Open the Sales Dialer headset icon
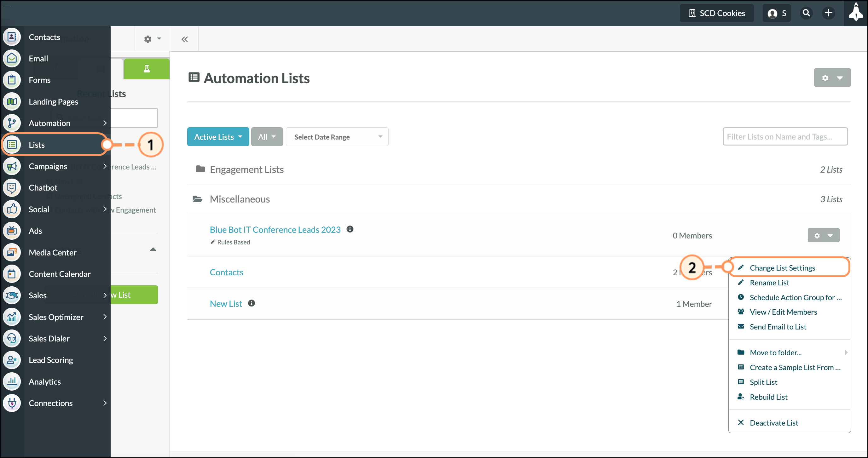Image resolution: width=868 pixels, height=458 pixels. coord(12,338)
